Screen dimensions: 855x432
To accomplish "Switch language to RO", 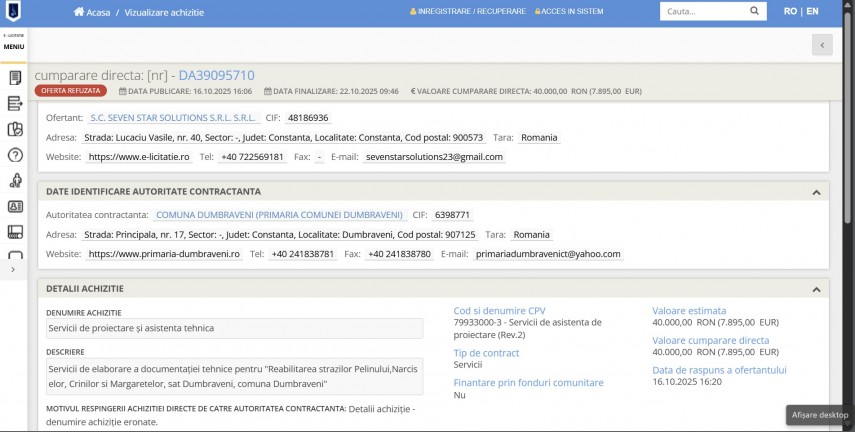I will pyautogui.click(x=790, y=12).
